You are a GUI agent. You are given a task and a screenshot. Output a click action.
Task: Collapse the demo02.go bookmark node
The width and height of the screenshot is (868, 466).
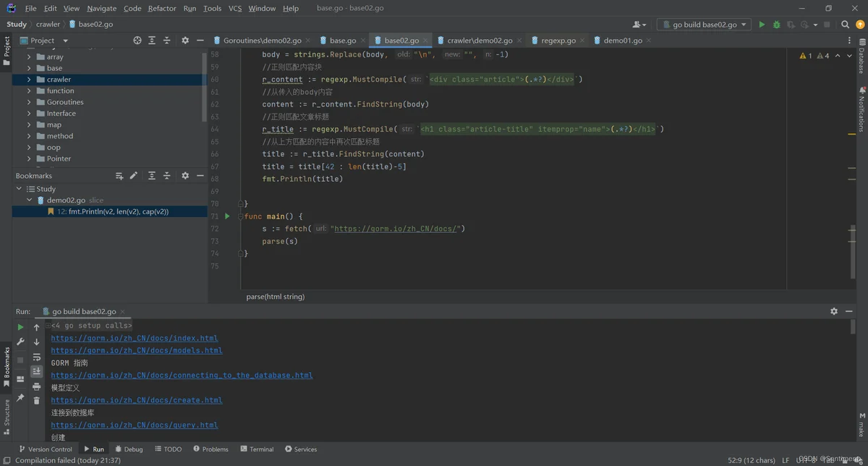point(30,200)
